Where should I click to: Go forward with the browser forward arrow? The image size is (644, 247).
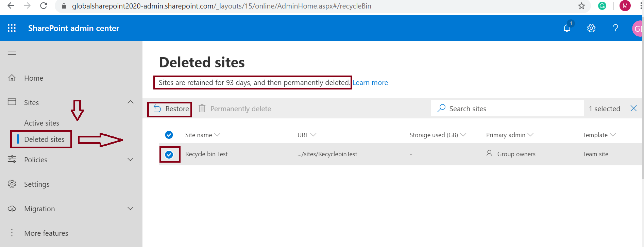27,6
